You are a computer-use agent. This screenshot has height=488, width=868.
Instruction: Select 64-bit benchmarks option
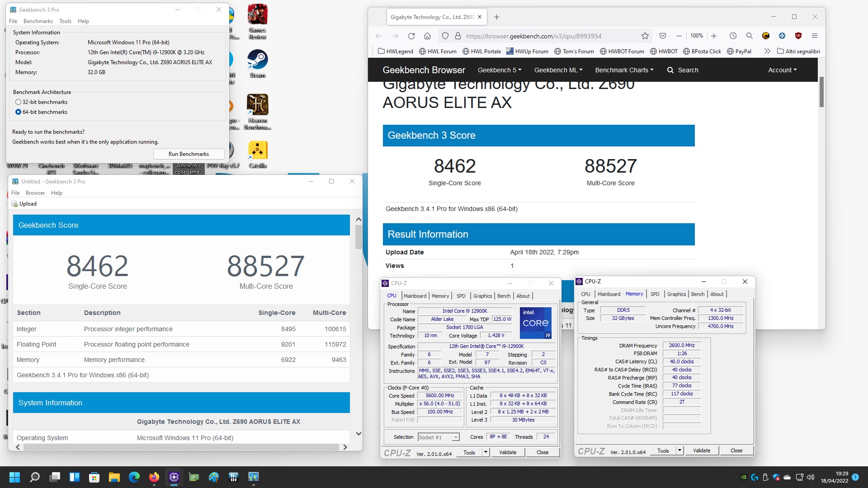click(x=41, y=112)
